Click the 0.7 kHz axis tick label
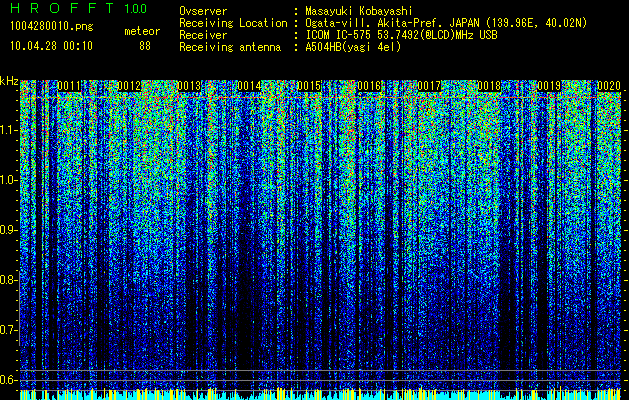629x400 pixels. point(8,330)
